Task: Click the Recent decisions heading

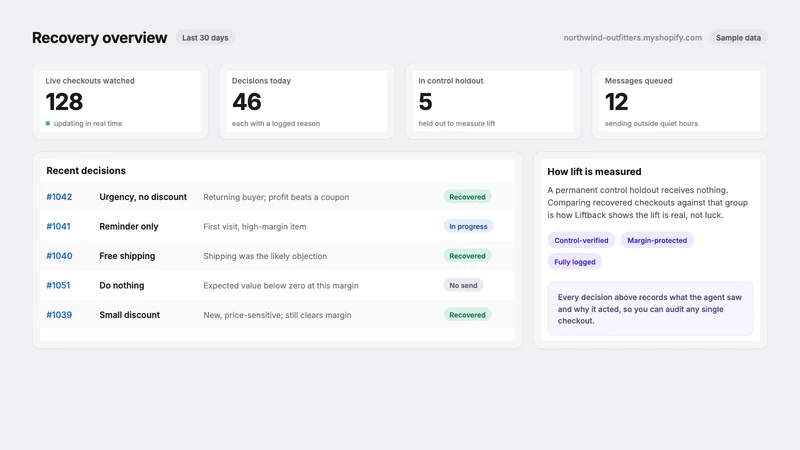Action: pyautogui.click(x=86, y=171)
